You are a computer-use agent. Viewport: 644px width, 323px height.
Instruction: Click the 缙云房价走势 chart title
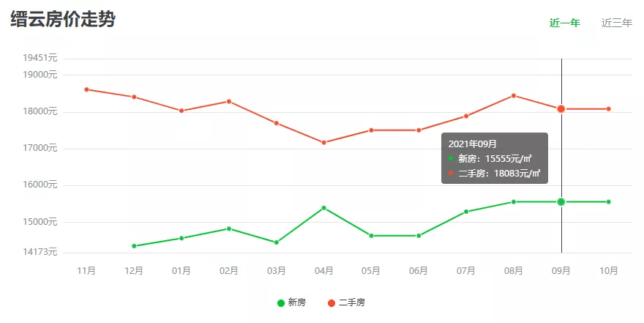[x=63, y=20]
